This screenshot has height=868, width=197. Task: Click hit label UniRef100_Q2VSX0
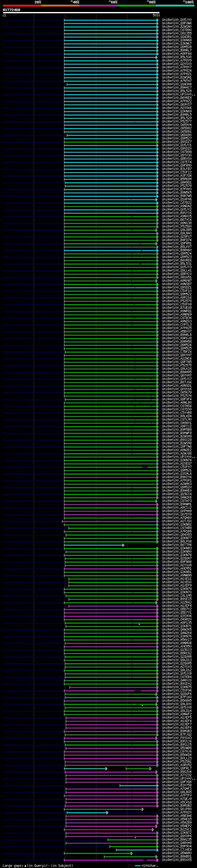tap(176, 64)
